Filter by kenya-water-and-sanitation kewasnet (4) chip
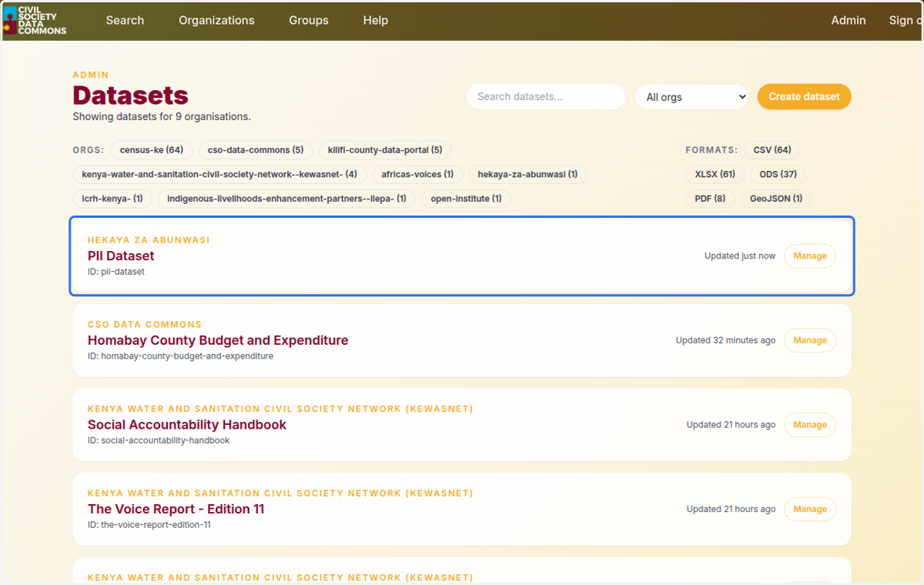This screenshot has height=585, width=924. click(219, 175)
